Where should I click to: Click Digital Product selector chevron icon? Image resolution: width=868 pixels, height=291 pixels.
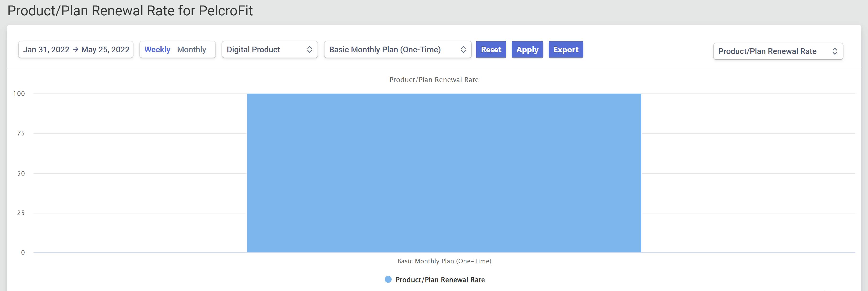coord(309,49)
